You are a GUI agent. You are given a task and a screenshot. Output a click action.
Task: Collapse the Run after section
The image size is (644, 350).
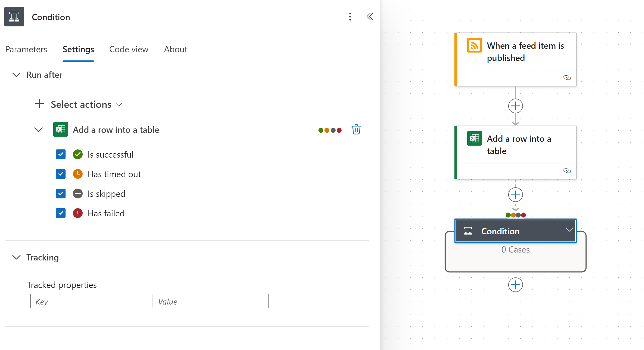coord(17,75)
